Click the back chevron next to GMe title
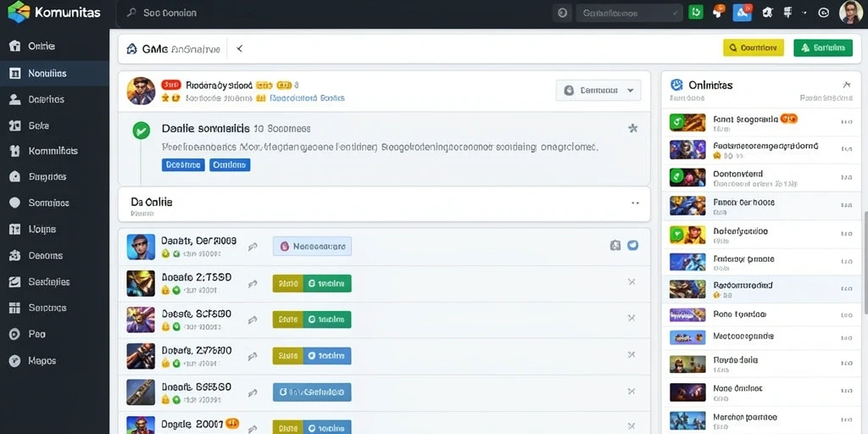 click(240, 48)
